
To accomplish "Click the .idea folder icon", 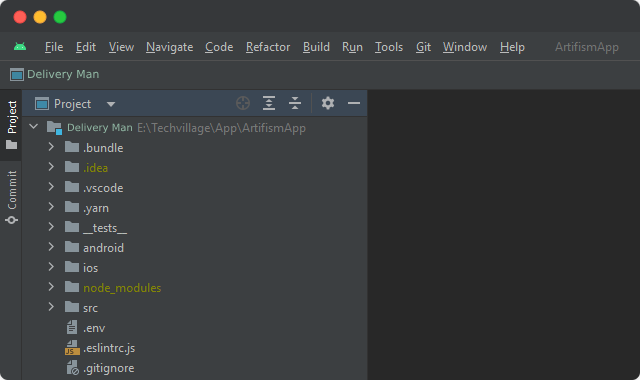I will [x=72, y=167].
